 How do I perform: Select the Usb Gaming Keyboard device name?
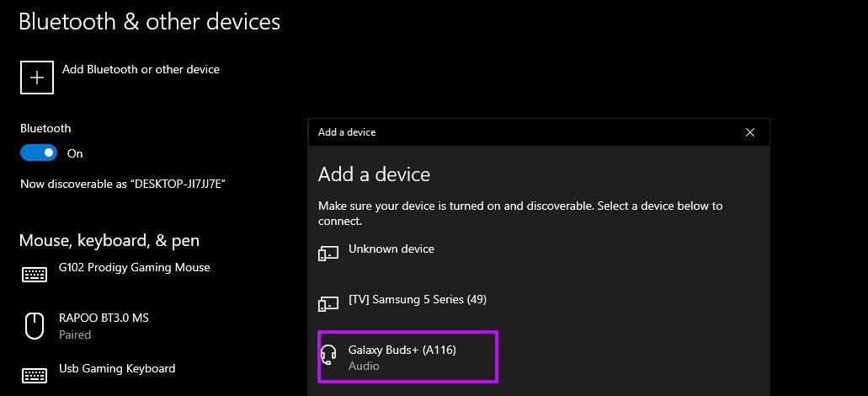(117, 369)
